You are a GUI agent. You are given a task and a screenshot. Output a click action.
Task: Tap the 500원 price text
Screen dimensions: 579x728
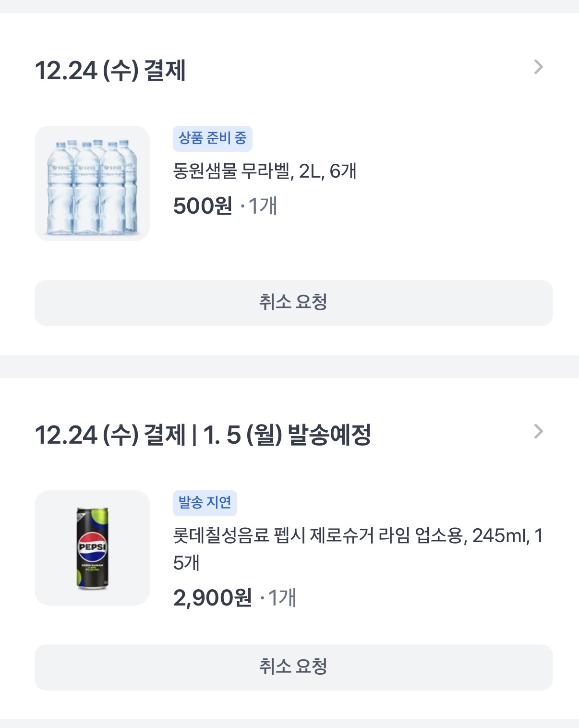tap(203, 206)
